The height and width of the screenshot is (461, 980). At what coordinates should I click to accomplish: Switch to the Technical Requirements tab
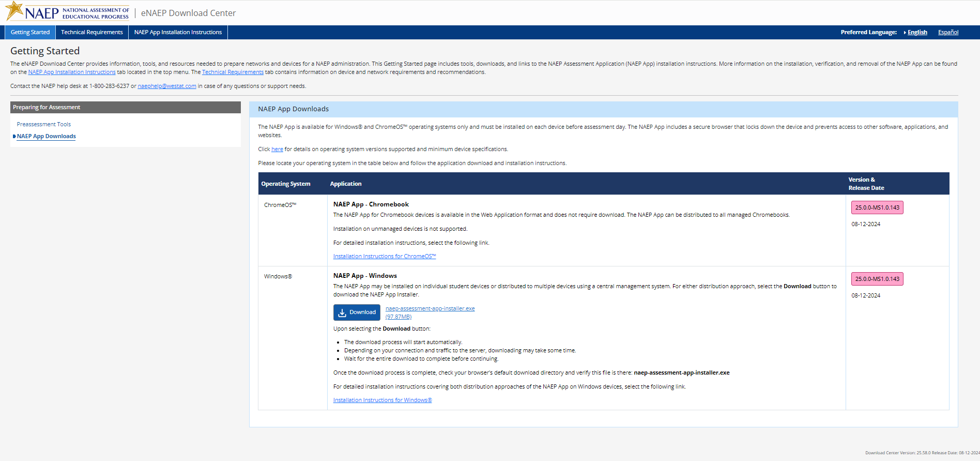click(x=92, y=32)
